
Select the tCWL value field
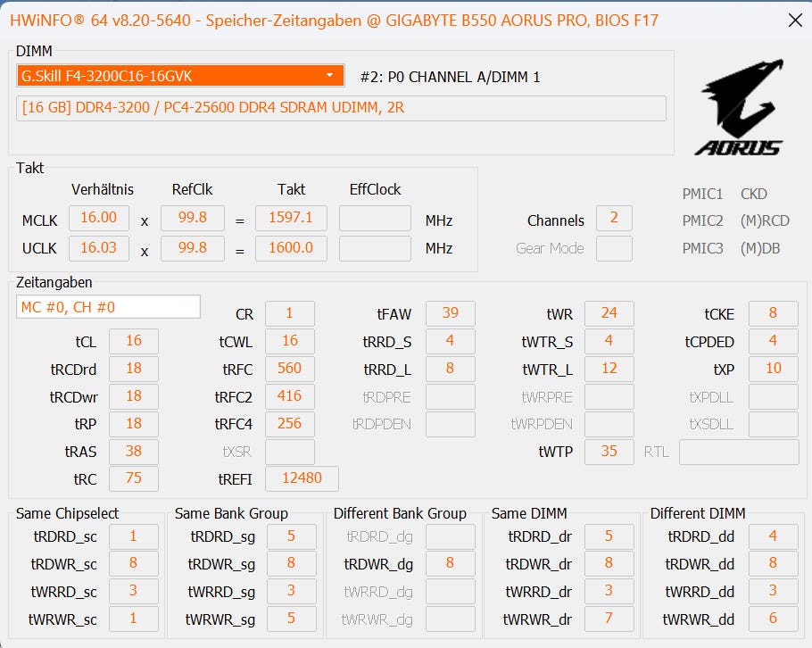(x=290, y=341)
